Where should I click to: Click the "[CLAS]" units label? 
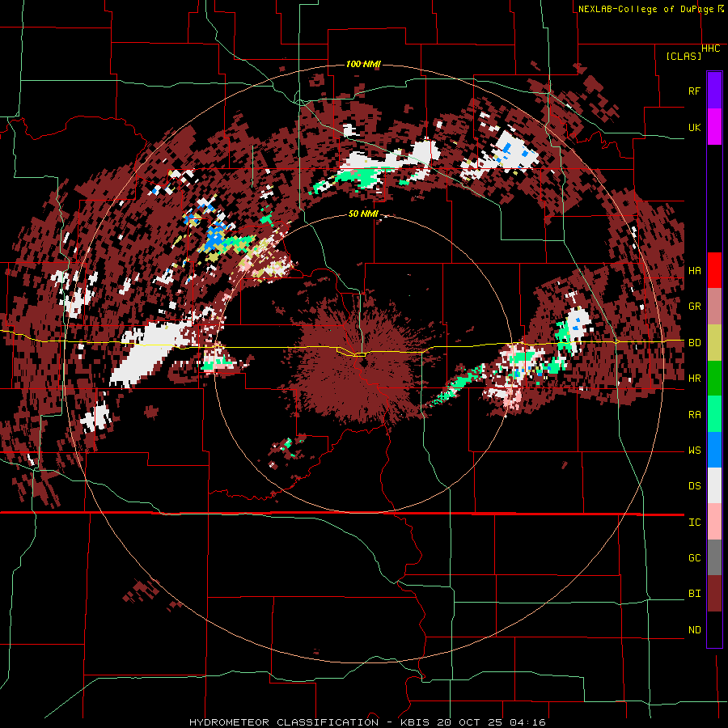click(684, 56)
